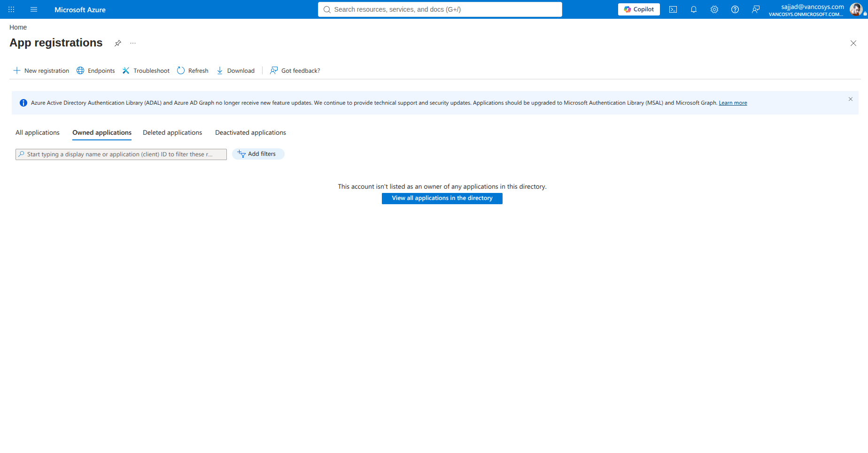The image size is (868, 453).
Task: Close the App registrations blade
Action: [853, 43]
